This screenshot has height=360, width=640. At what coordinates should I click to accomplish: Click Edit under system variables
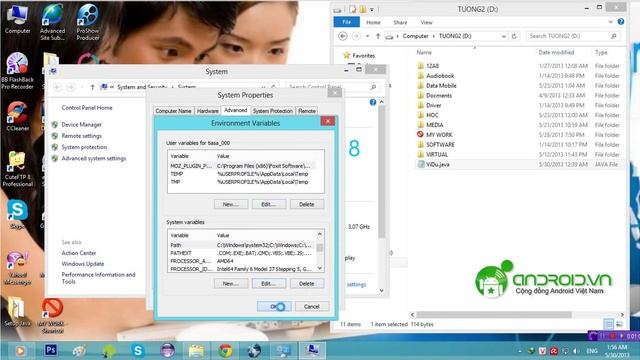pyautogui.click(x=269, y=284)
